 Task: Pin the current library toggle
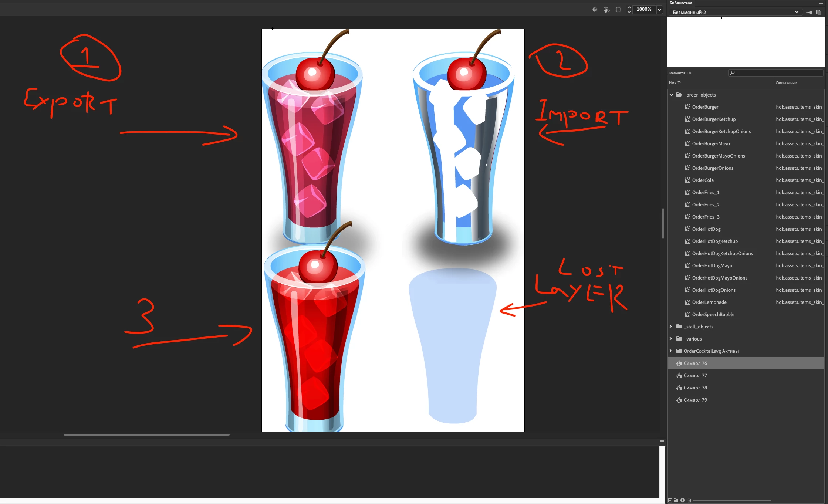tap(809, 13)
